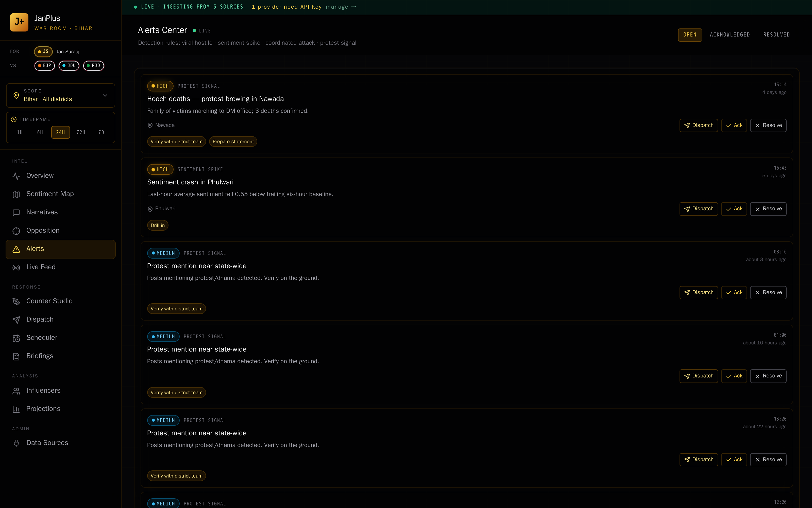The height and width of the screenshot is (508, 812).
Task: Dispatch the Sentiment crash in Phulwari alert
Action: point(699,209)
